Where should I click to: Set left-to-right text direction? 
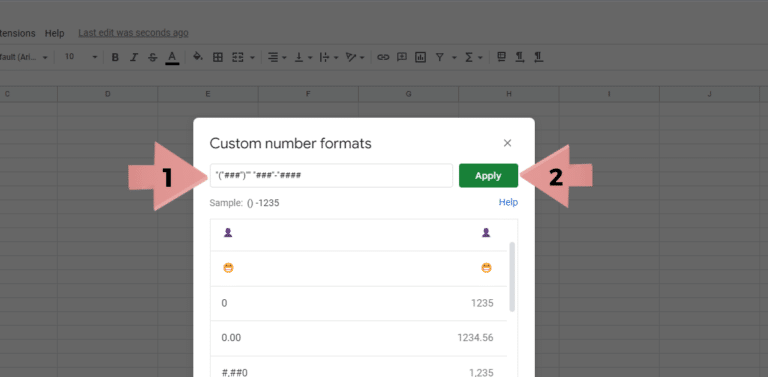[x=520, y=57]
